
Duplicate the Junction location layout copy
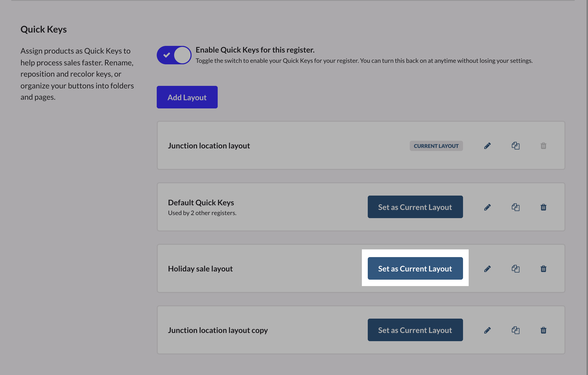pyautogui.click(x=516, y=330)
